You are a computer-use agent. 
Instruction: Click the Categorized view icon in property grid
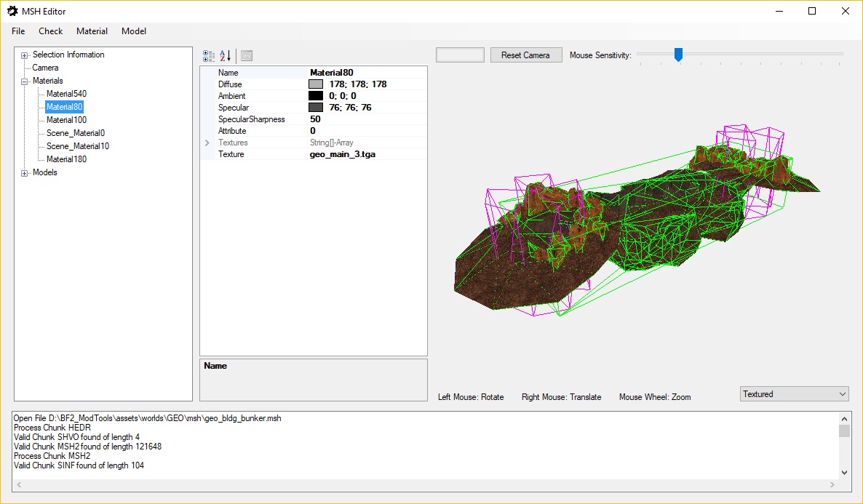click(209, 55)
